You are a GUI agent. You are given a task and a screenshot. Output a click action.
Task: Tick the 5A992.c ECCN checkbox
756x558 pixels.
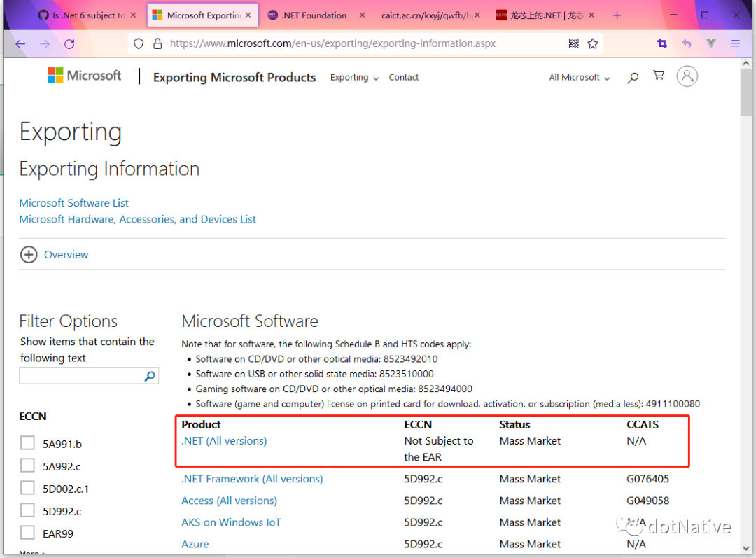click(x=27, y=466)
